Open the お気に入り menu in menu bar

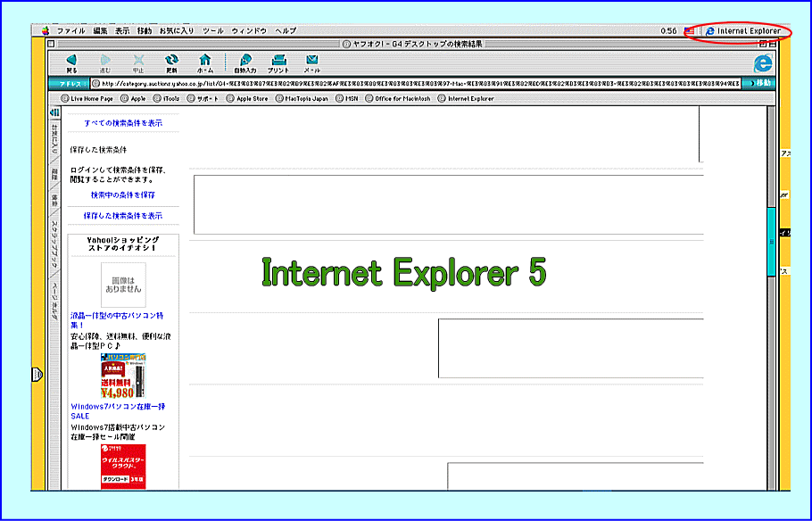[x=177, y=30]
